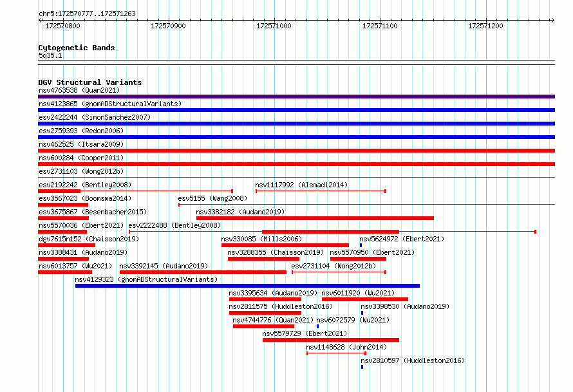Select the nsv1148628 thin line feature
Viewport: 573px width, 392px height.
[x=336, y=353]
